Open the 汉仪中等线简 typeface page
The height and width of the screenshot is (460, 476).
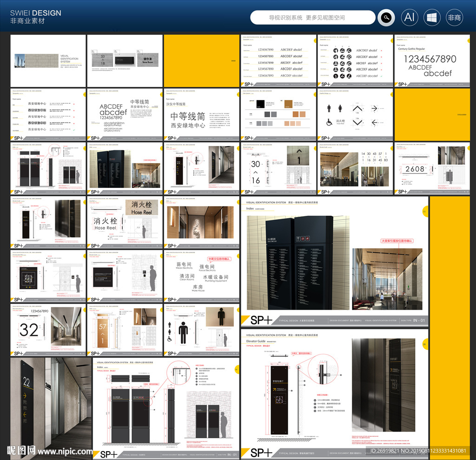click(202, 114)
